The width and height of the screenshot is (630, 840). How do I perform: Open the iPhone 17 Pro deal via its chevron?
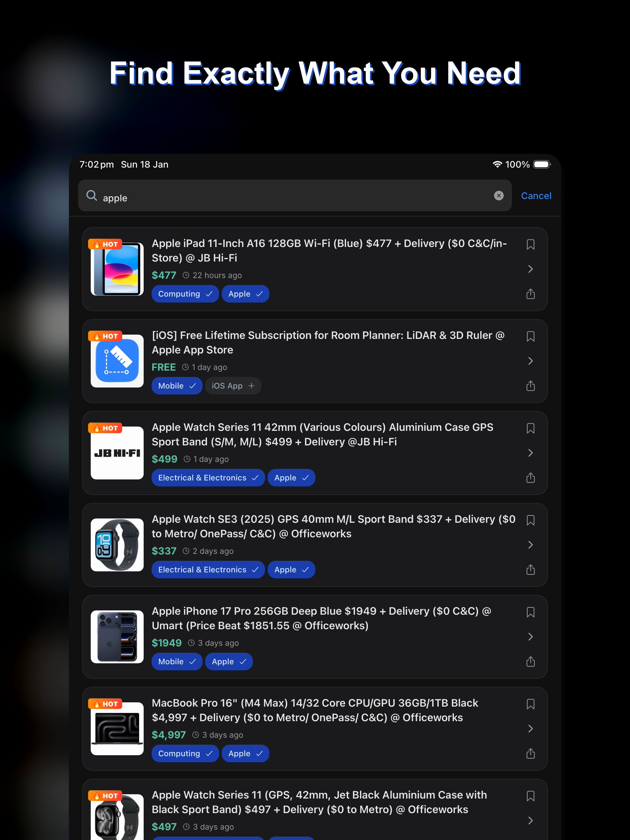530,636
